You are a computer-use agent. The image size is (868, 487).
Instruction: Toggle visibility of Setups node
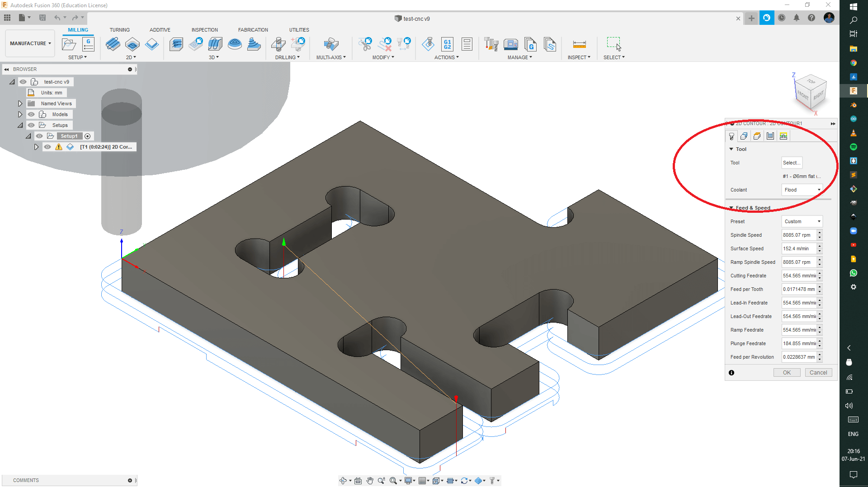(x=31, y=125)
